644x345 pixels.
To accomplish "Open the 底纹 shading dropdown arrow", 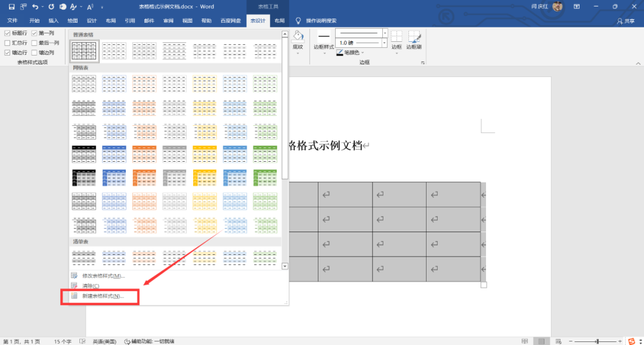I will (x=298, y=53).
